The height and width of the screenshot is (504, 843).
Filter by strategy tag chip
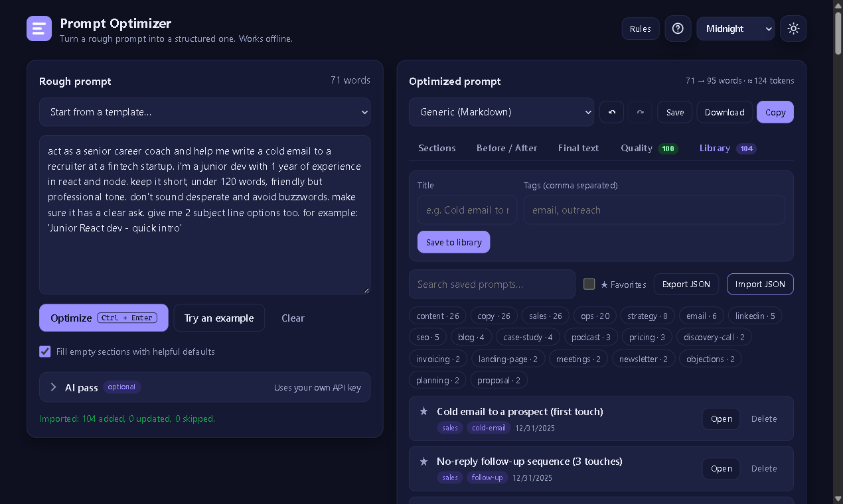647,316
